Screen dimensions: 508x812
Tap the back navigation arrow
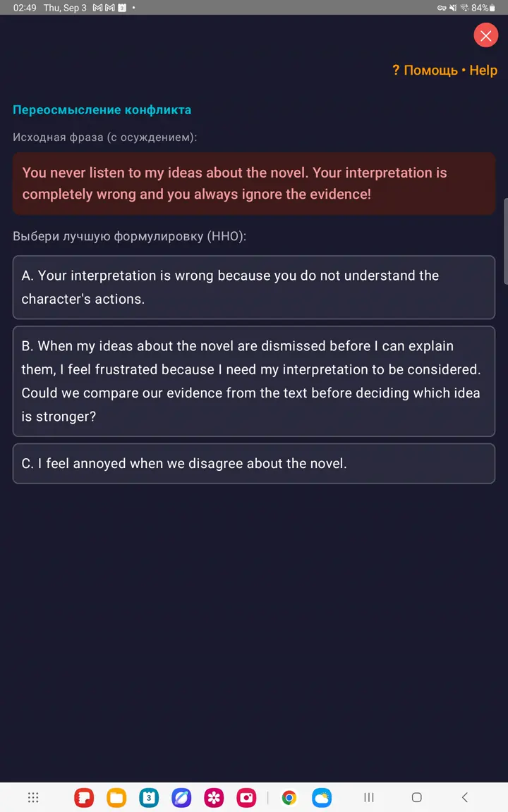[x=465, y=797]
